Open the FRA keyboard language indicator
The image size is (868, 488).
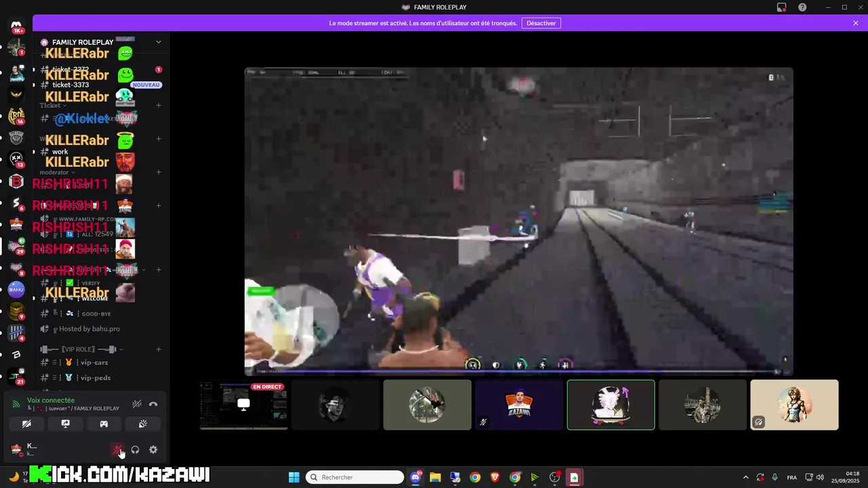pyautogui.click(x=792, y=477)
